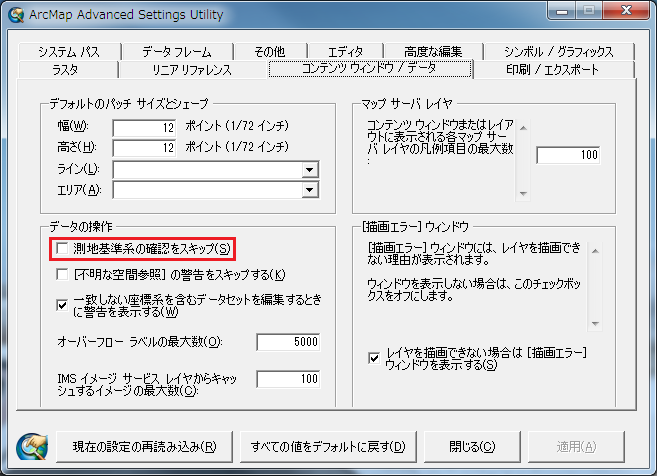The image size is (657, 476).
Task: Click the map server legend max count field
Action: tap(568, 155)
